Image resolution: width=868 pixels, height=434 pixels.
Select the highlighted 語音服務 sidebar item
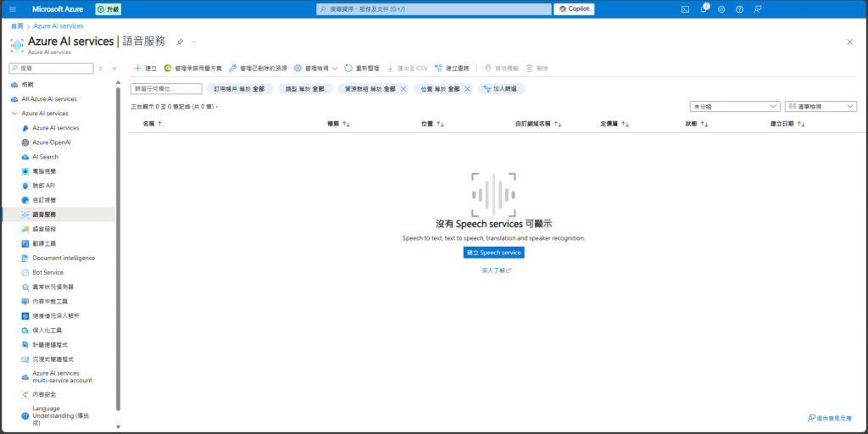[x=58, y=214]
